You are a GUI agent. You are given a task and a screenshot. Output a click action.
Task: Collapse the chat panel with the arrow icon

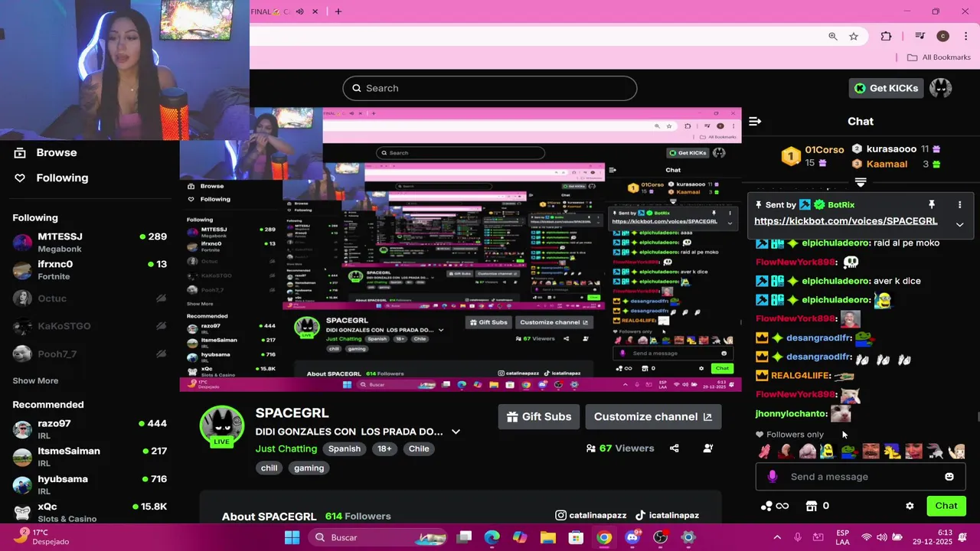coord(755,121)
